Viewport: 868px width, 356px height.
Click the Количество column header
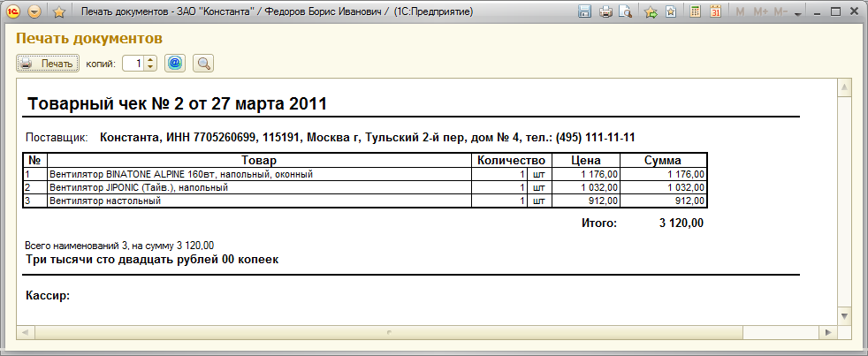pos(512,161)
